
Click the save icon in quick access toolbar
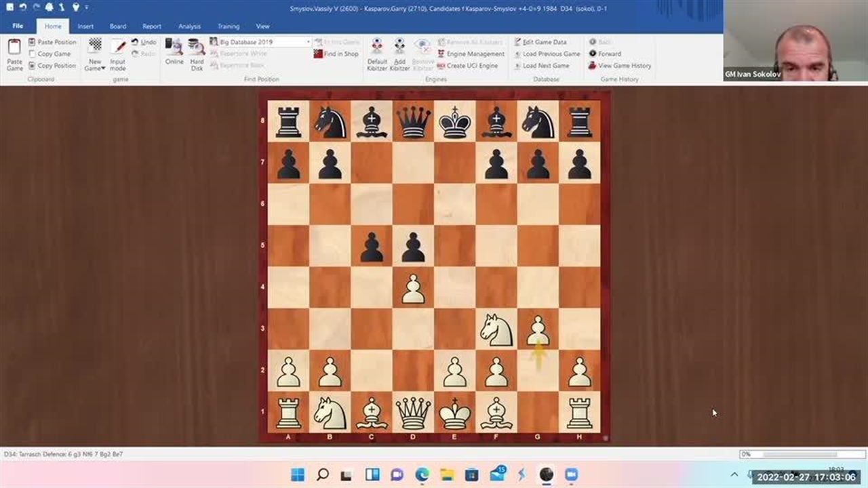pos(9,7)
